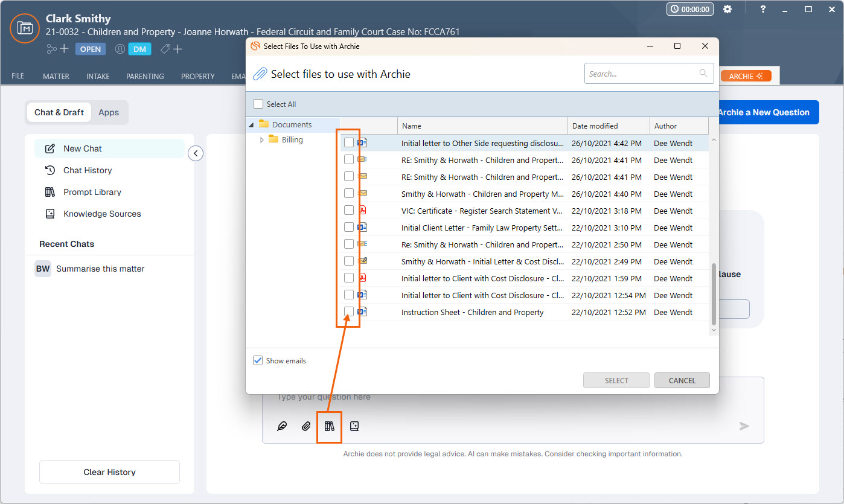This screenshot has height=504, width=844.
Task: Tick the Select All checkbox
Action: pos(259,104)
